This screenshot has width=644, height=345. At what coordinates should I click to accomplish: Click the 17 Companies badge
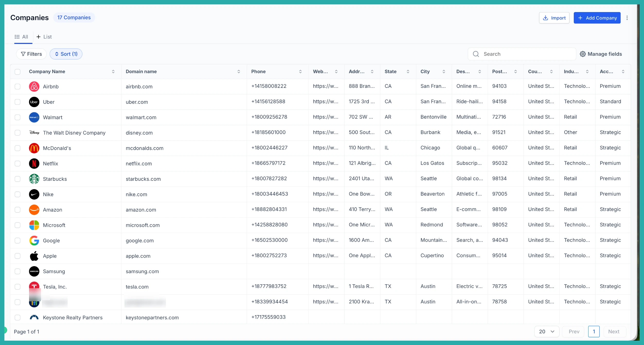point(74,17)
